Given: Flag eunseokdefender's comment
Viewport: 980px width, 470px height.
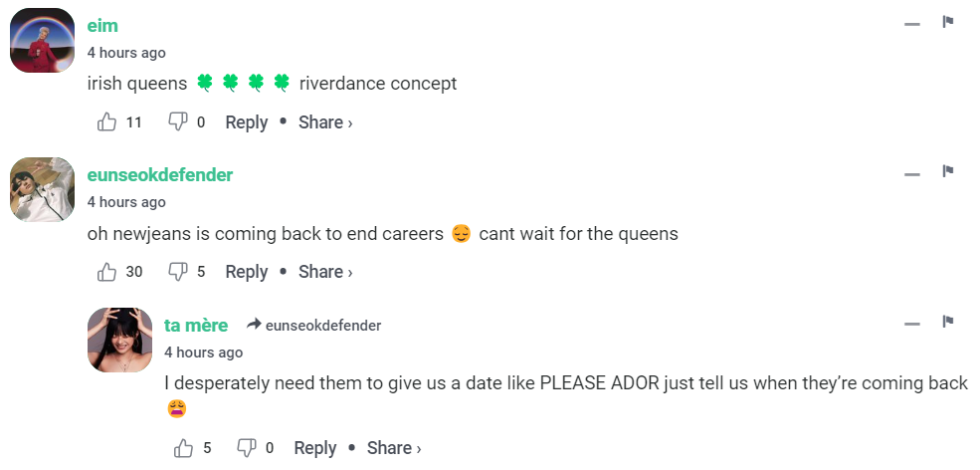Looking at the screenshot, I should click(948, 171).
